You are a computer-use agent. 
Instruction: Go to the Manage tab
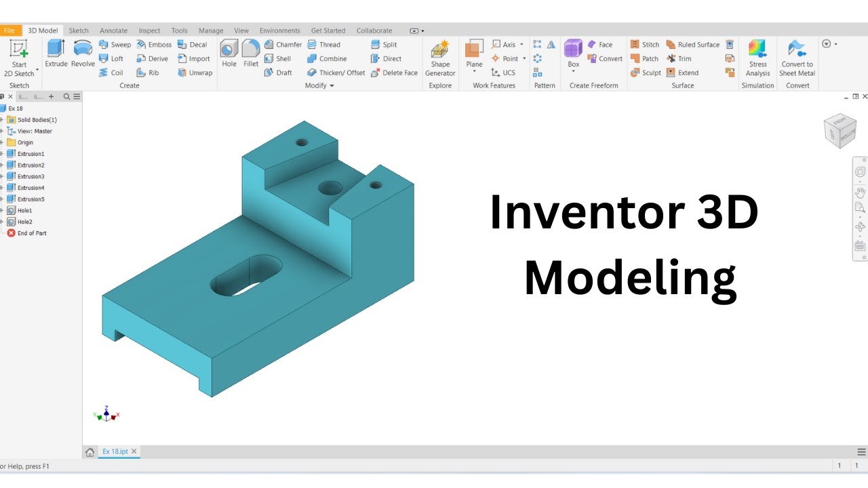(x=211, y=30)
